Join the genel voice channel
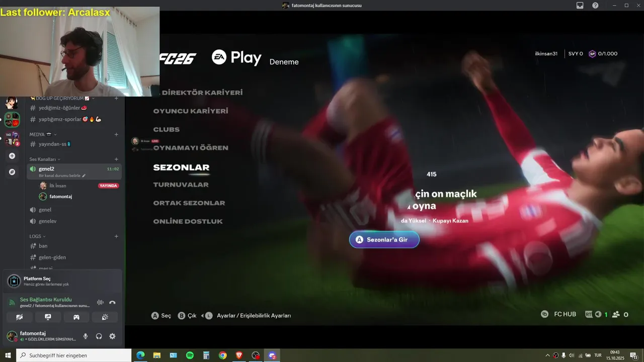 pos(74,210)
